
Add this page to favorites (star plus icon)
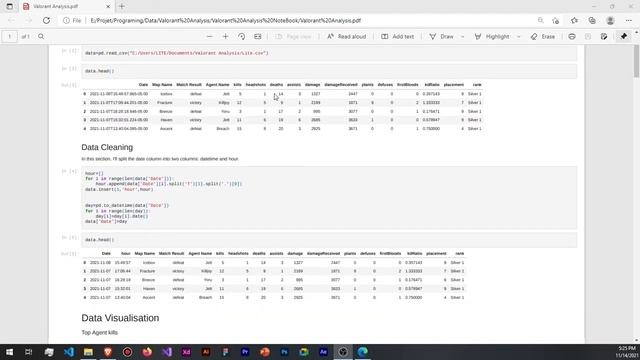click(x=556, y=20)
